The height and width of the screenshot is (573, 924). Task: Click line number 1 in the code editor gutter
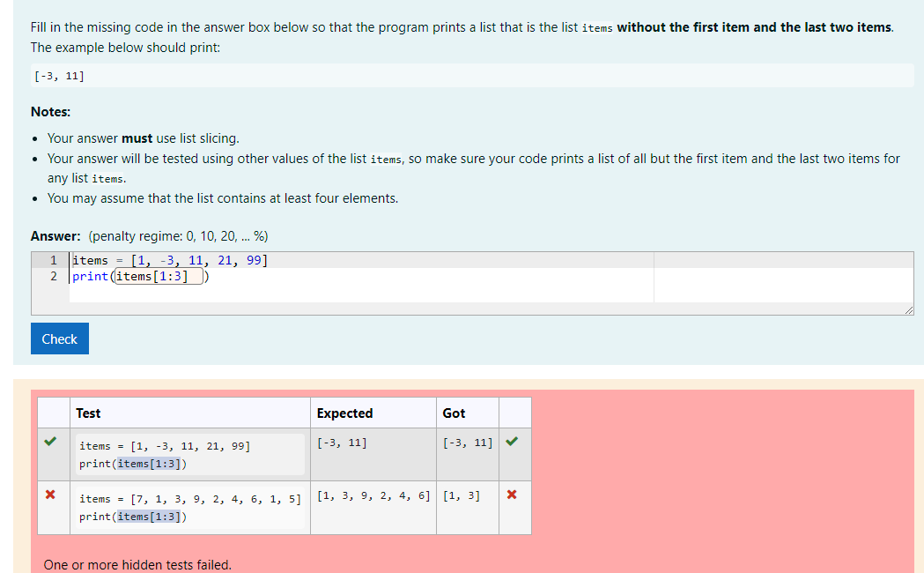53,259
